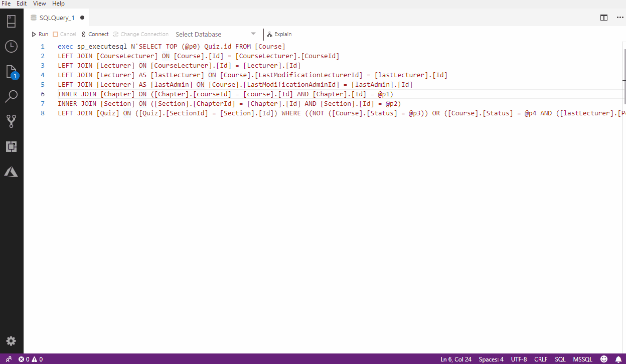Click Ln 6, Col 24 to jump to line
Image resolution: width=626 pixels, height=364 pixels.
point(455,359)
